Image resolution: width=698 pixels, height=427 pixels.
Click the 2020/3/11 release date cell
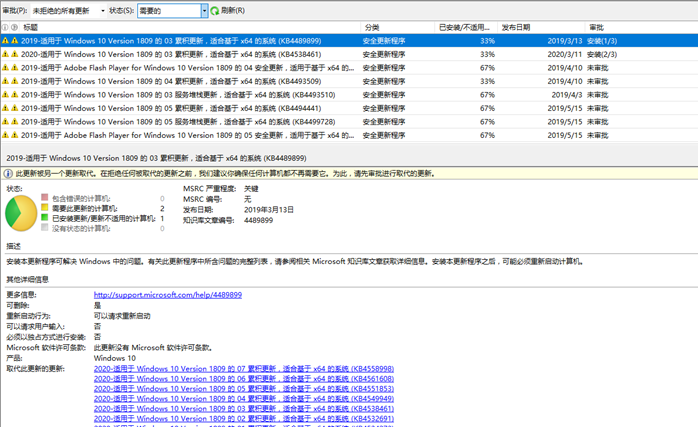click(564, 54)
